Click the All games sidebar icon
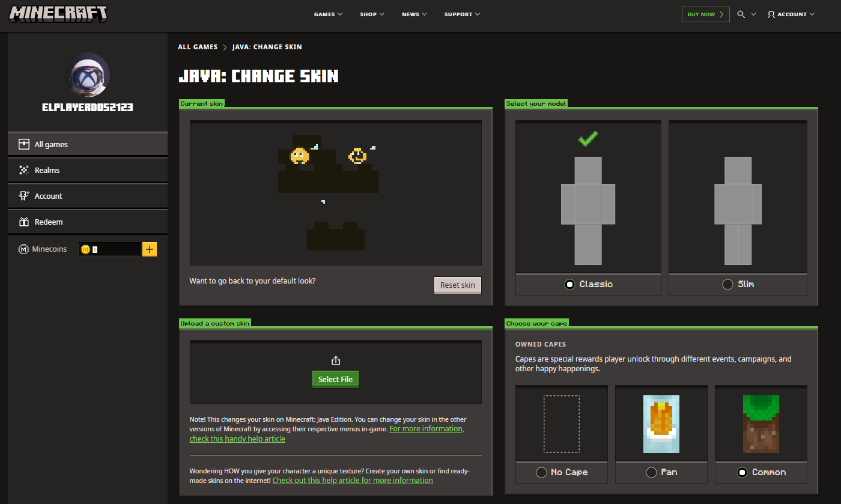Screen dimensions: 841x504 click(x=24, y=144)
